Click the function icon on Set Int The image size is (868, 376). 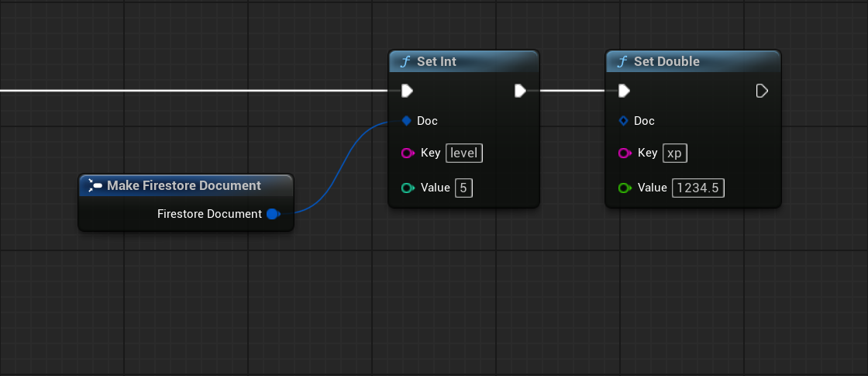click(x=405, y=62)
